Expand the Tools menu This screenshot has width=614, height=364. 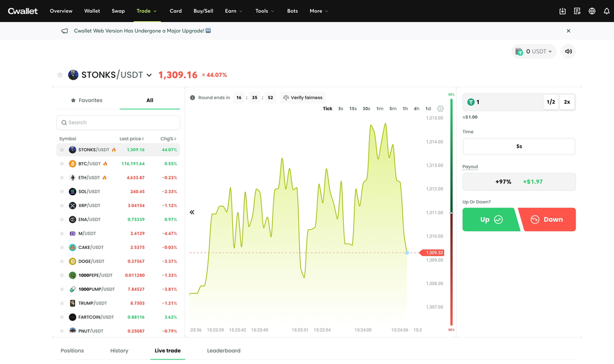tap(265, 11)
